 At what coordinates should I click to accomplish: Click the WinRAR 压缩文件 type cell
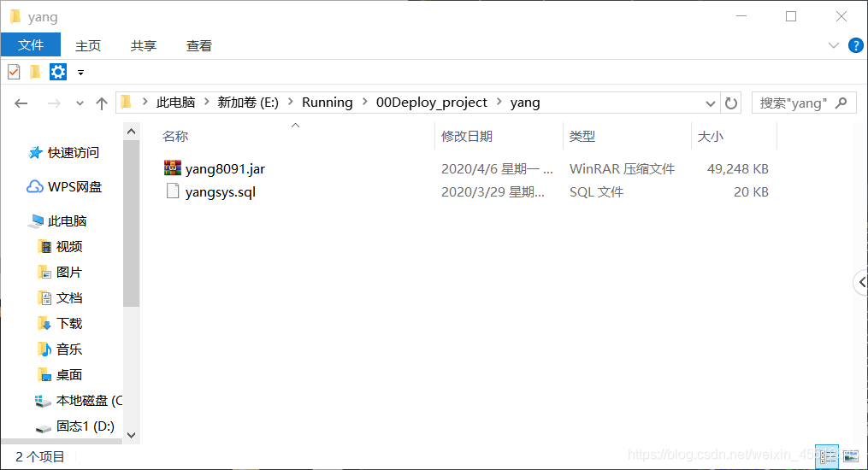623,168
